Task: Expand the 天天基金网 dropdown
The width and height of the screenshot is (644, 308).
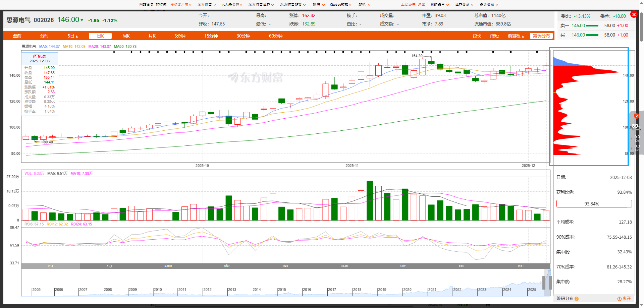Action: point(232,5)
